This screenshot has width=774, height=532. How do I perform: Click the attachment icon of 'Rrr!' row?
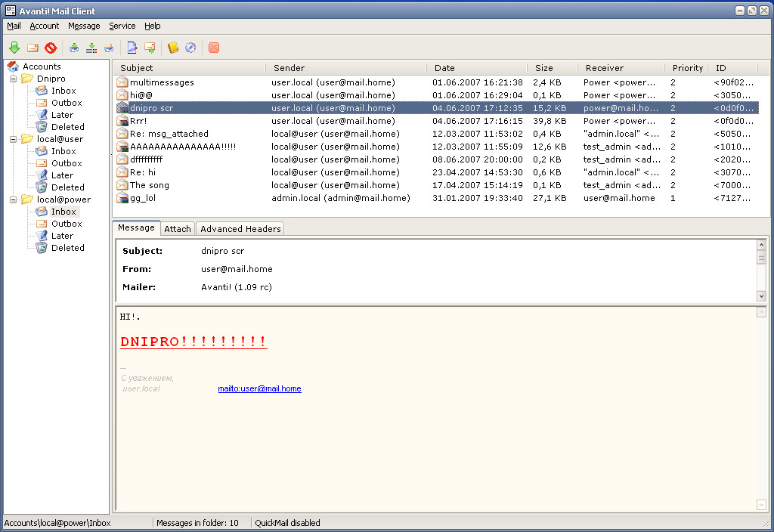[122, 121]
